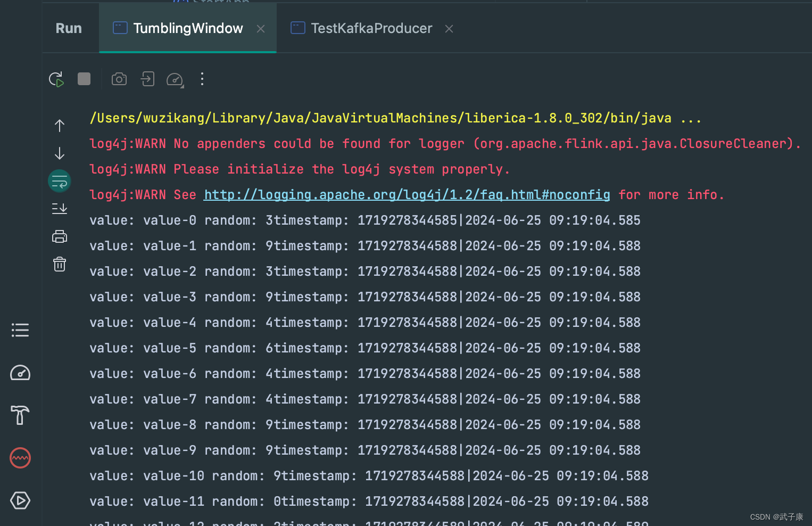Stop the running process
812x526 pixels.
coord(84,79)
